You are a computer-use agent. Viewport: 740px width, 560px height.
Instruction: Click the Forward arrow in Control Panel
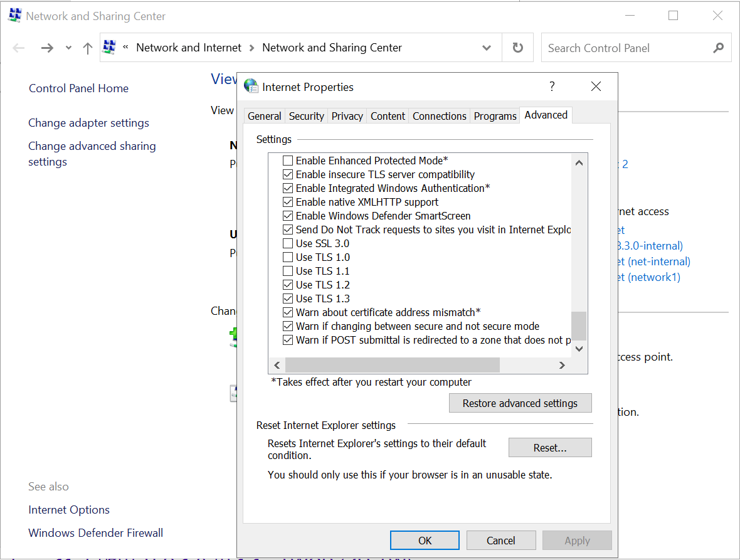tap(47, 48)
